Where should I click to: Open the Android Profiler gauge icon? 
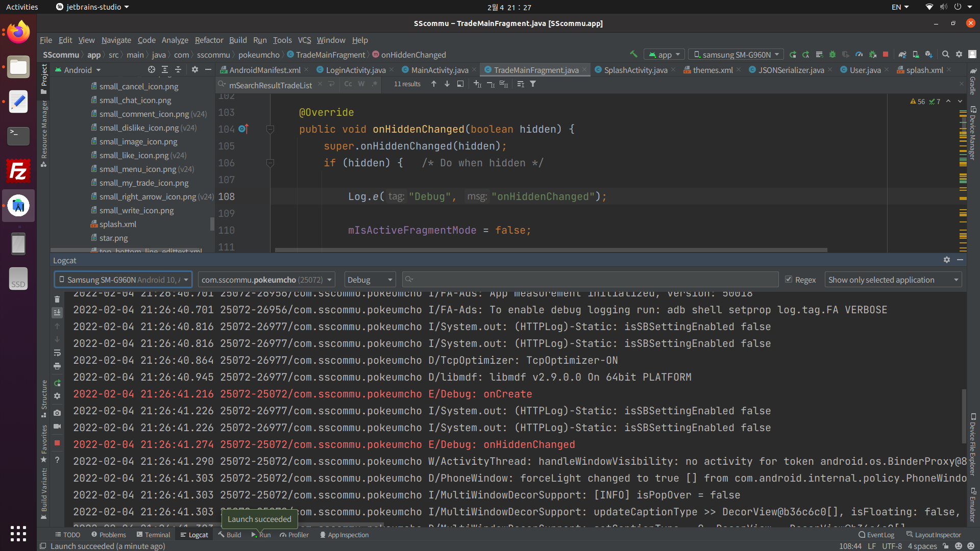coord(859,54)
